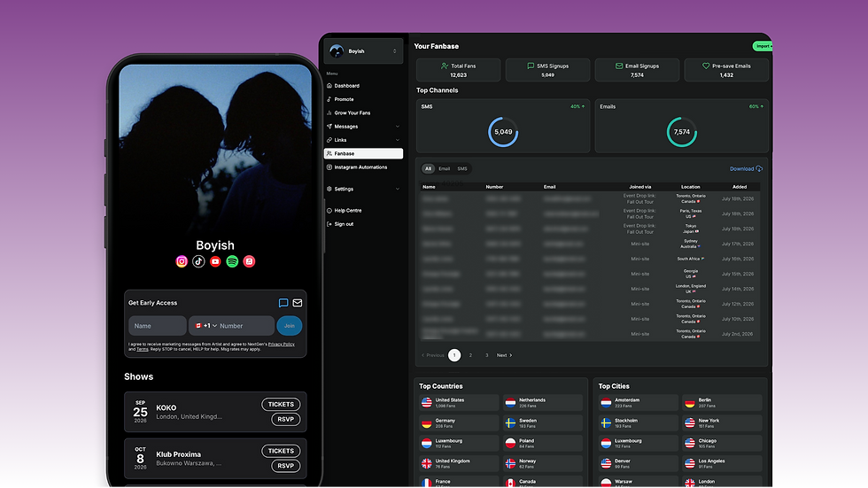Screen dimensions: 868x488
Task: Sort by the Name column header
Action: click(429, 187)
